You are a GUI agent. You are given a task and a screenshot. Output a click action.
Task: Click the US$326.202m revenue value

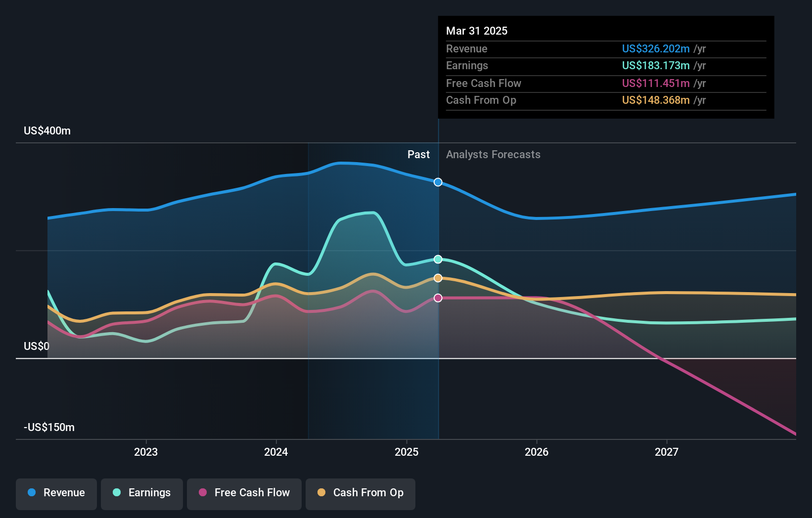tap(656, 48)
